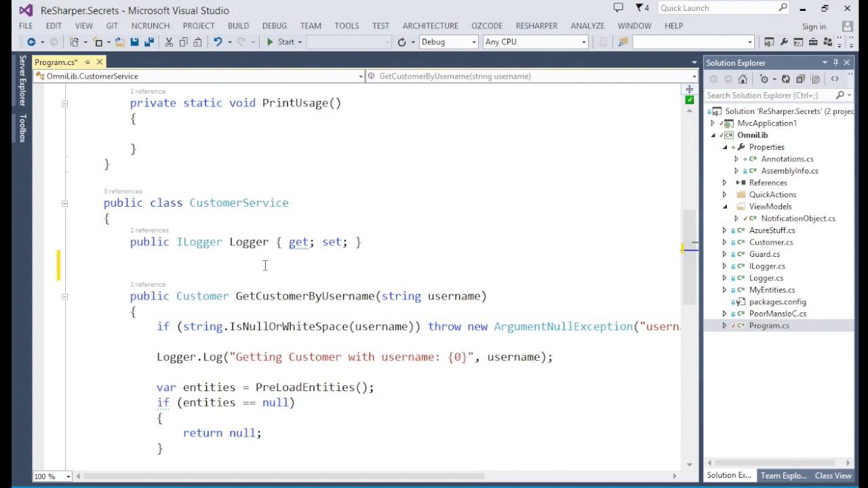Open the Properties wrench icon in main toolbar
The width and height of the screenshot is (868, 488).
point(784,42)
